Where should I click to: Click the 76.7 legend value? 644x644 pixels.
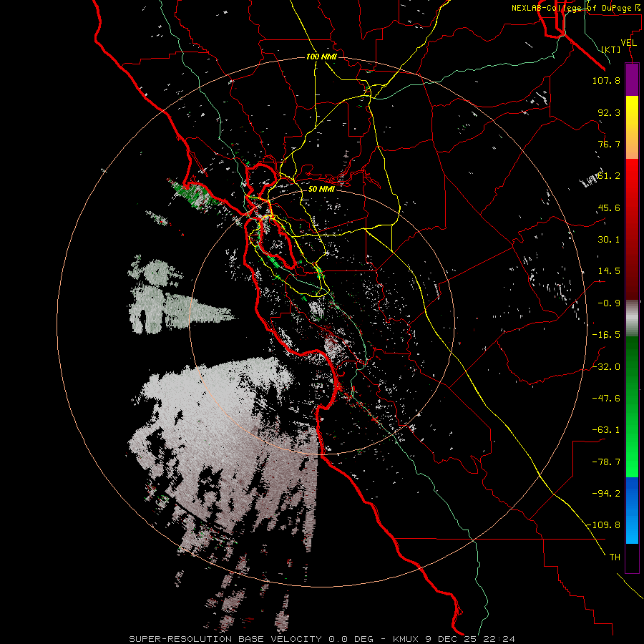coord(609,144)
